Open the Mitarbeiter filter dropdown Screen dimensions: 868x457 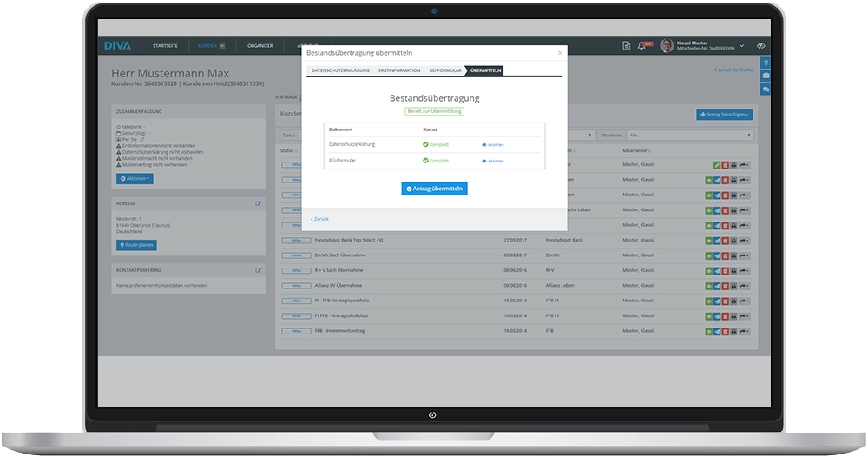(690, 136)
